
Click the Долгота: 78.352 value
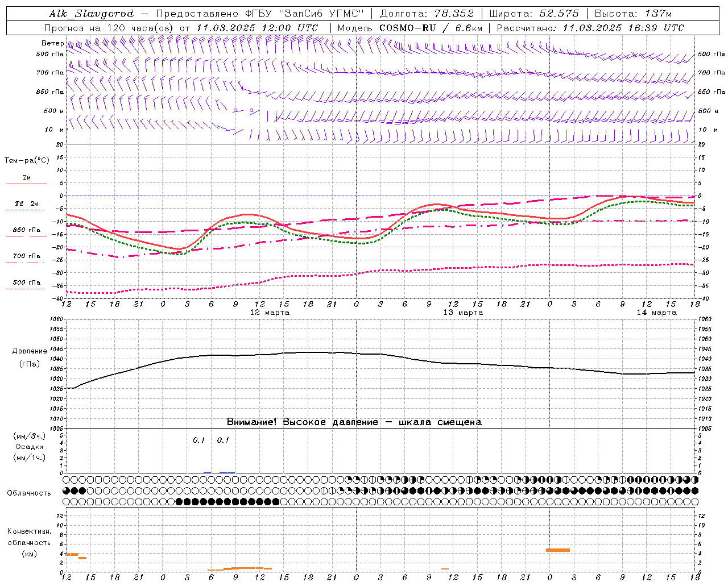(x=426, y=14)
